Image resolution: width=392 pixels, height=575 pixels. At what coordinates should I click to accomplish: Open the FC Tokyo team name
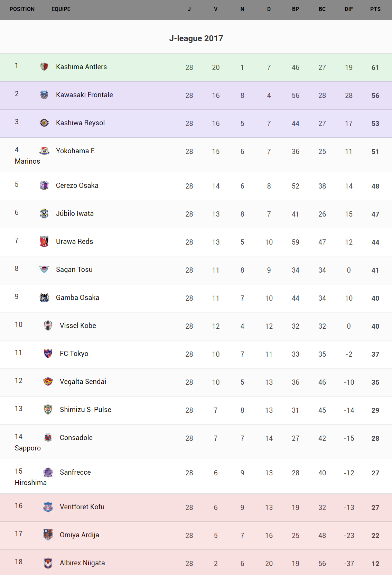(x=74, y=354)
